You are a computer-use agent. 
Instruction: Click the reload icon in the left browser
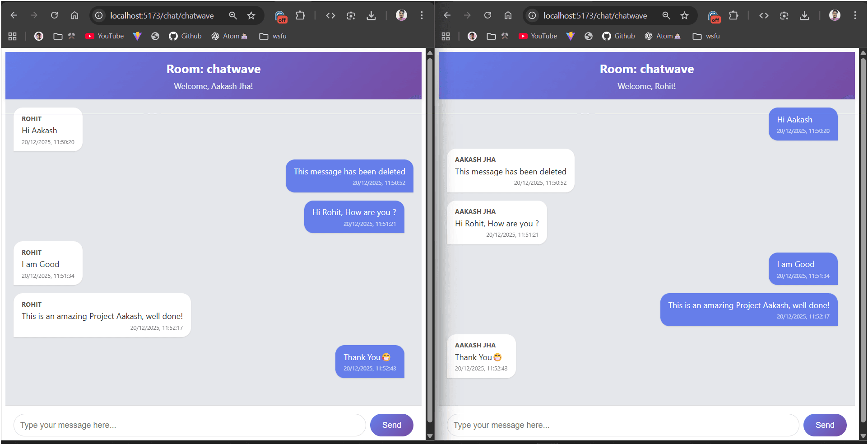[x=54, y=15]
